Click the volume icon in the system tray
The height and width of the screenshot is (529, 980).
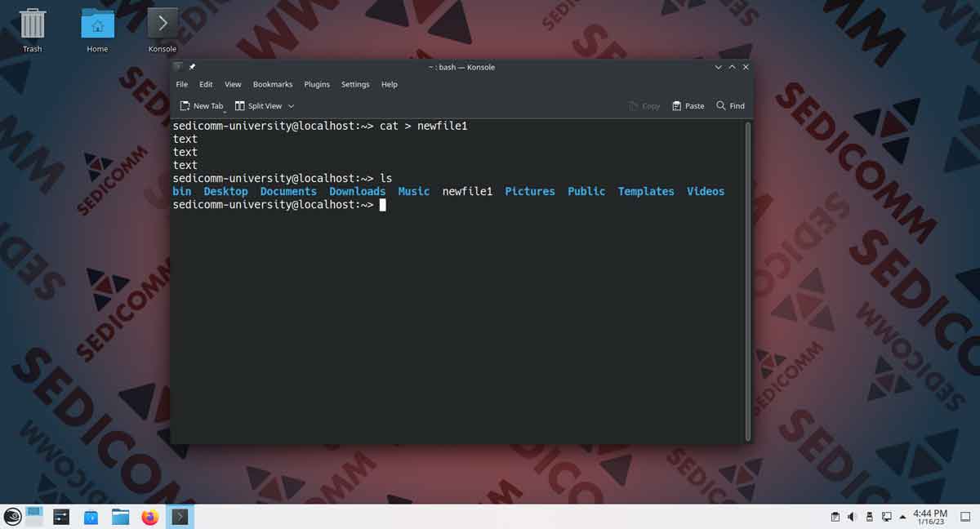850,516
